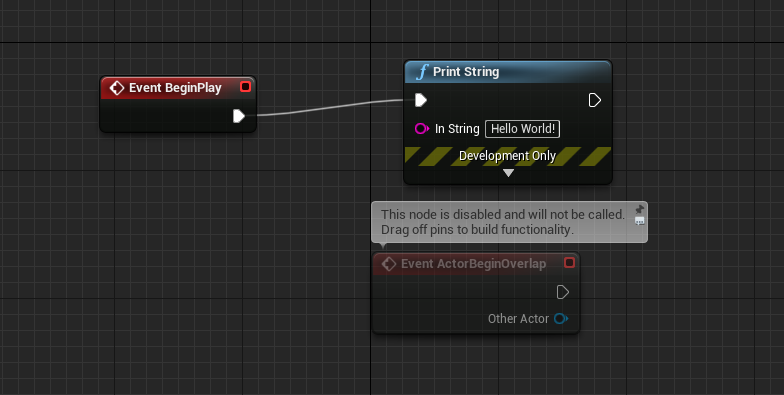
Task: Click the magenta In String pin
Action: (422, 129)
